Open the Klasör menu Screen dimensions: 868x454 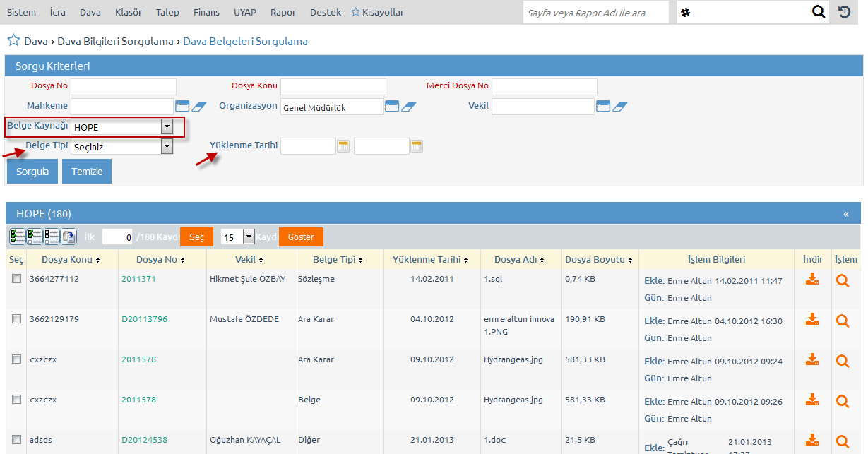click(x=129, y=12)
